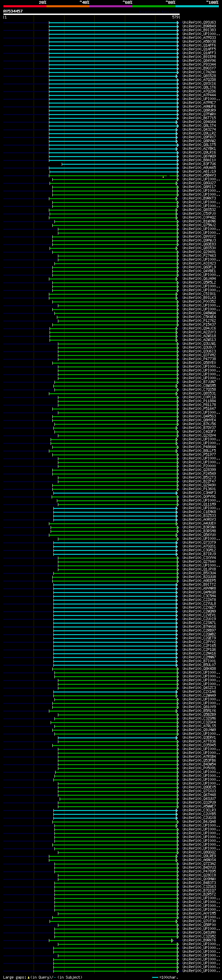Select hit label UniRef100_Q9LRI6
The width and height of the screenshot is (222, 980).
tap(199, 152)
